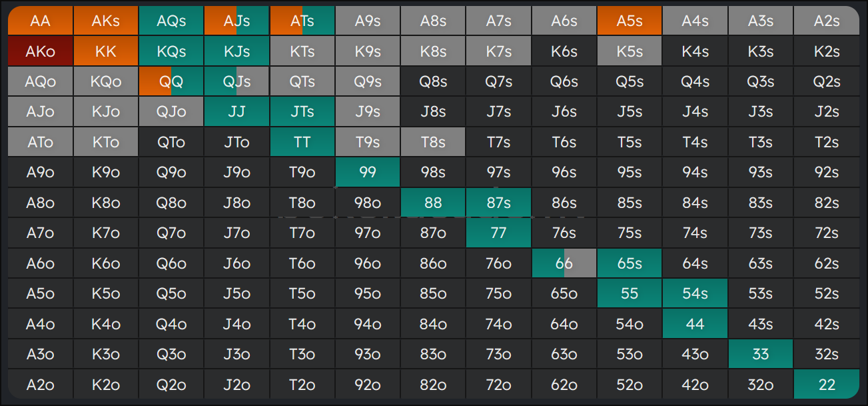Screen dimensions: 868x406
Task: Choose the 65s suited cell
Action: click(x=629, y=263)
